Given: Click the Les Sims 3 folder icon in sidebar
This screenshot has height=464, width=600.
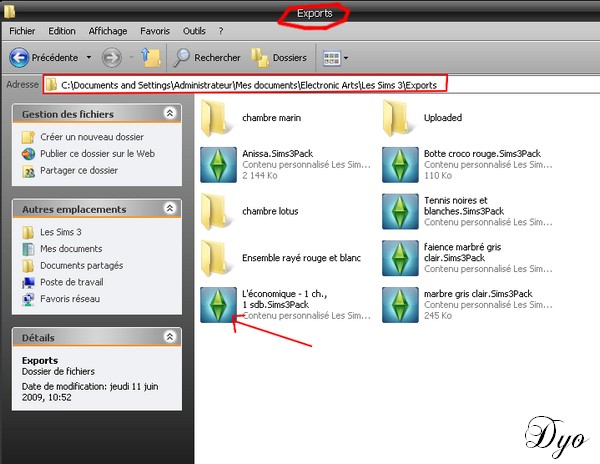Looking at the screenshot, I should (28, 232).
